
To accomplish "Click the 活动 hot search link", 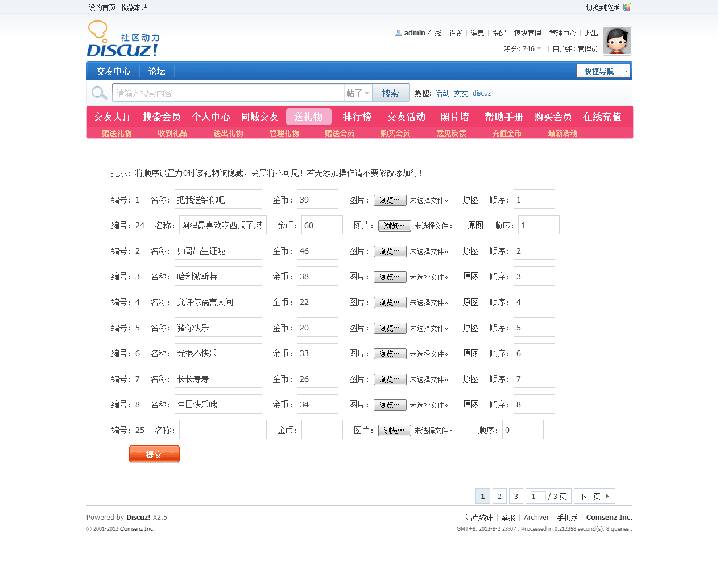I will [x=442, y=93].
